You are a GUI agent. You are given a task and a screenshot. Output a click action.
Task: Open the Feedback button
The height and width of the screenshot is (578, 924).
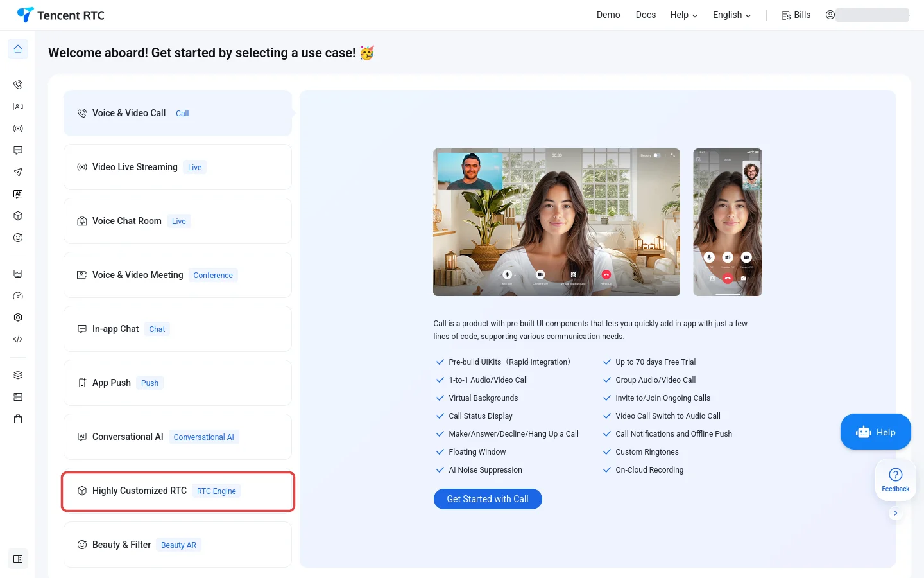pyautogui.click(x=896, y=480)
